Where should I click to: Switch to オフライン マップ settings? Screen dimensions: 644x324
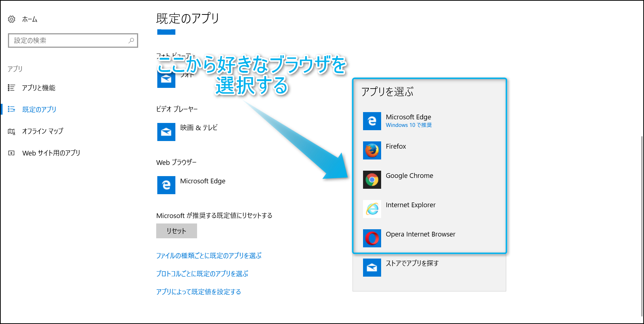pyautogui.click(x=42, y=131)
